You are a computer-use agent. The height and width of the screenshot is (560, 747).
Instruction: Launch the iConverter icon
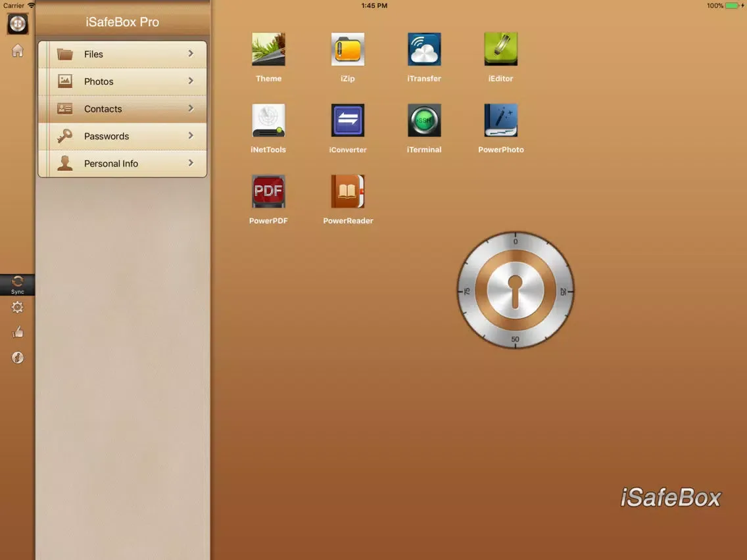tap(347, 120)
